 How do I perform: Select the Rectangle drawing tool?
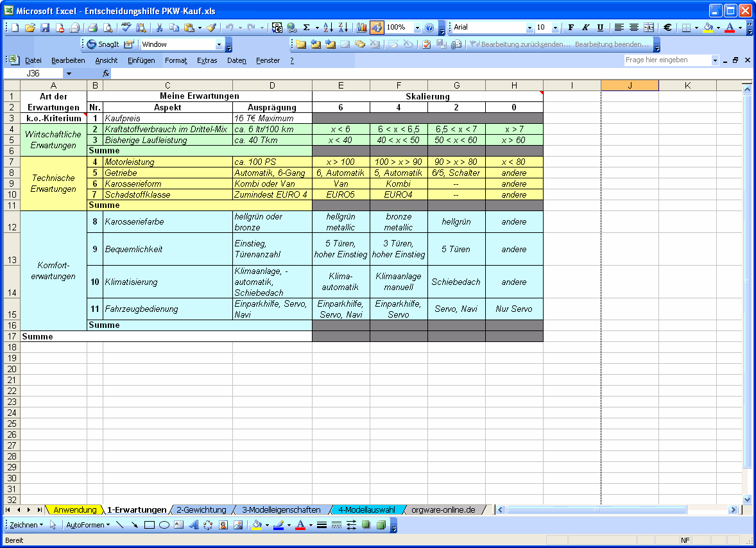tap(150, 525)
